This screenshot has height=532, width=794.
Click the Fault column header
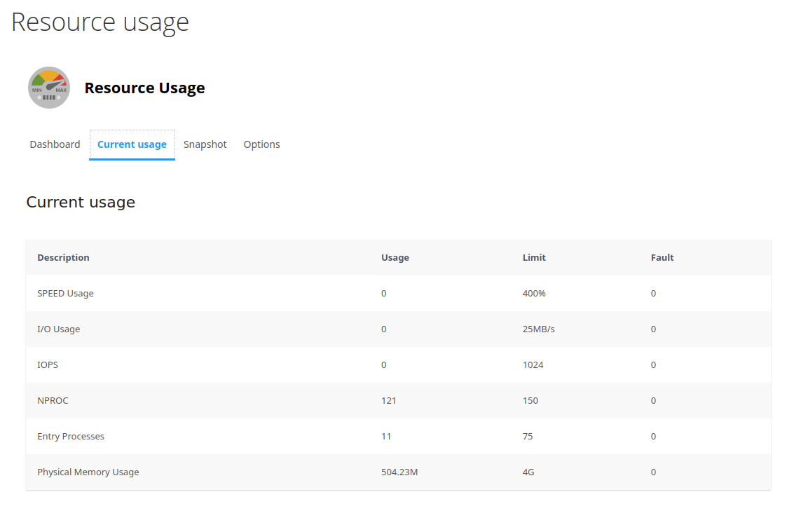[x=662, y=257]
